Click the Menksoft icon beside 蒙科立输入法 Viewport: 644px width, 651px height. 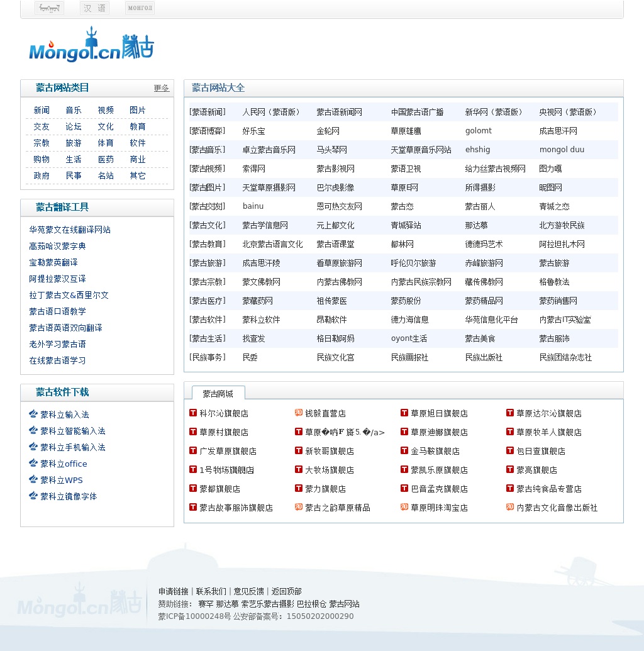pos(33,414)
